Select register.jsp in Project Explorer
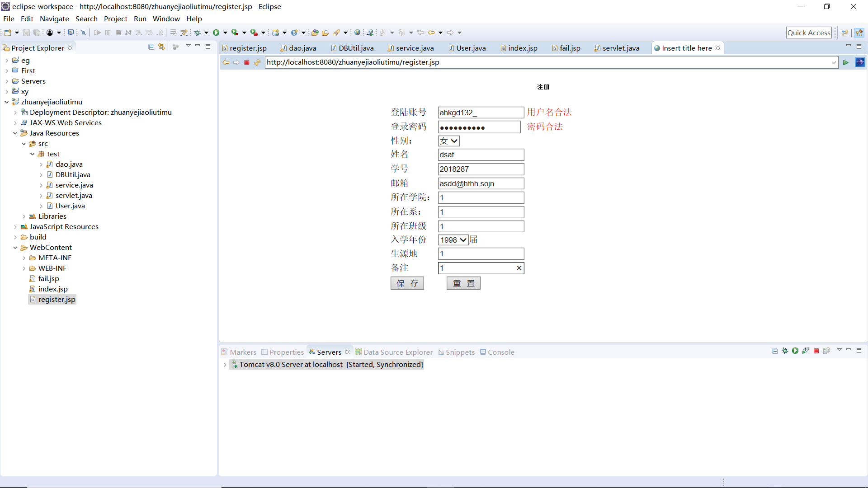 (52, 300)
